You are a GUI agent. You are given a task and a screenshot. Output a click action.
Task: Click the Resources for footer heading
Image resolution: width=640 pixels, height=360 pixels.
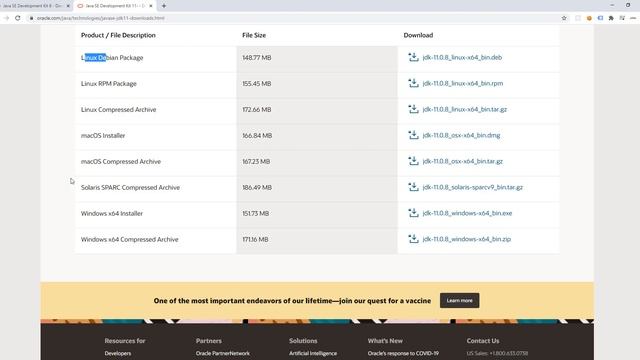point(125,340)
